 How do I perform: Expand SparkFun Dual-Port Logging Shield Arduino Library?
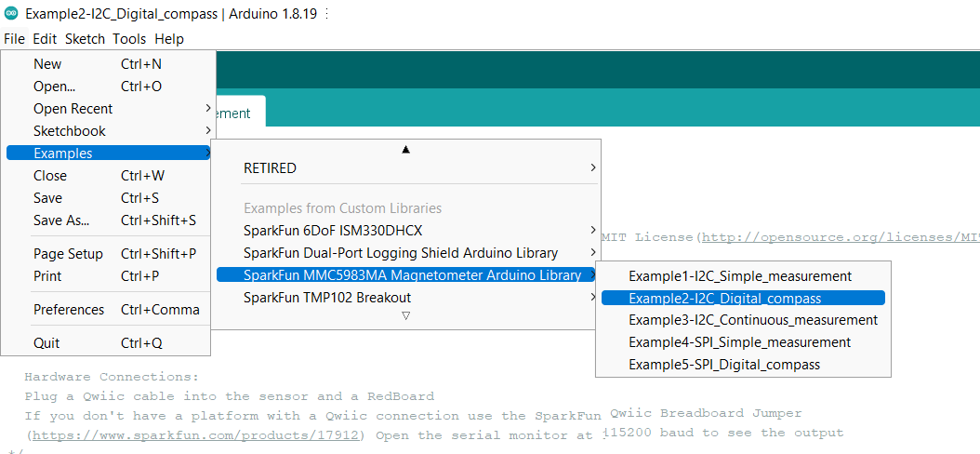[407, 253]
